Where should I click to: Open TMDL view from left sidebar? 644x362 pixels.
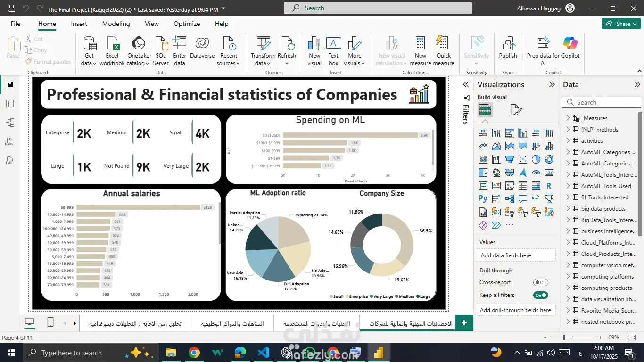coord(10,160)
